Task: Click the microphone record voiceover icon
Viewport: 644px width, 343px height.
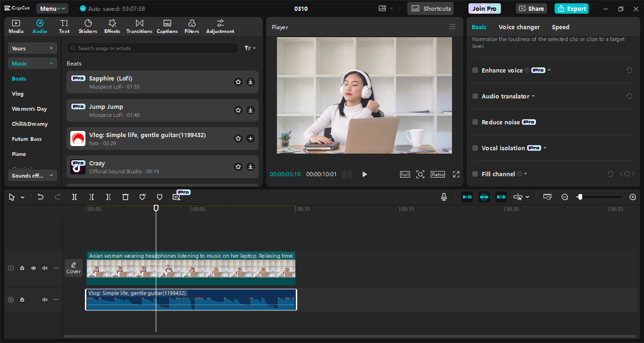Action: 443,197
